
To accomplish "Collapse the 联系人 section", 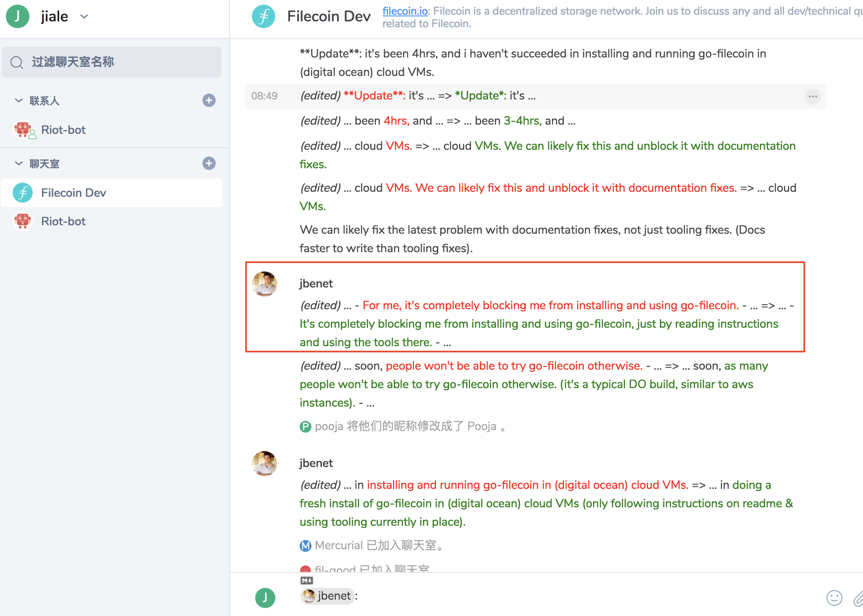I will [18, 100].
